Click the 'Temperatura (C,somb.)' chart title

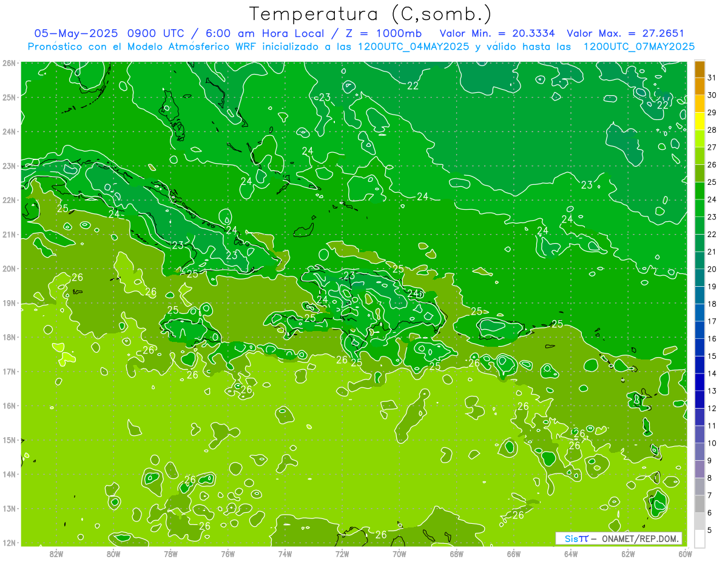pos(371,14)
